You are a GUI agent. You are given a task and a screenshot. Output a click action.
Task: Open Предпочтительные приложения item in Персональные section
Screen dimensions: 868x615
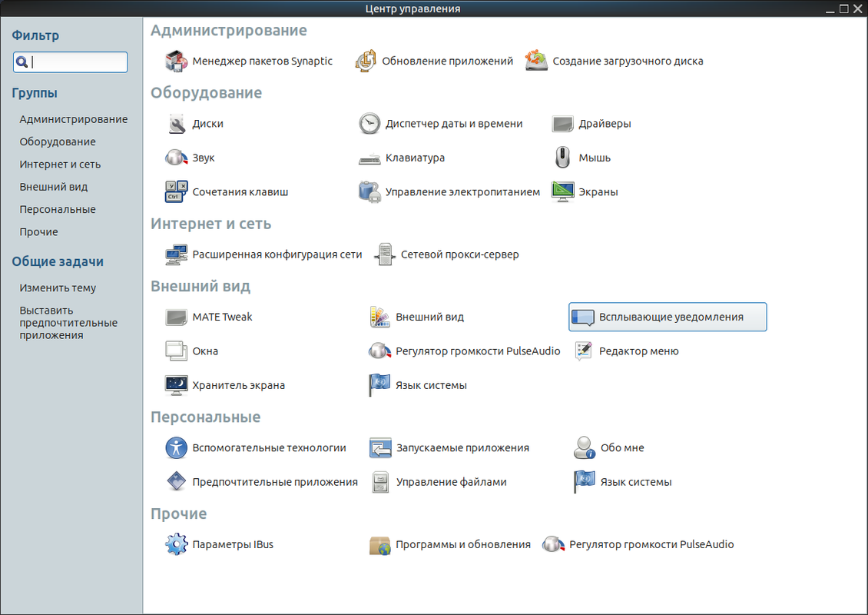click(x=261, y=482)
